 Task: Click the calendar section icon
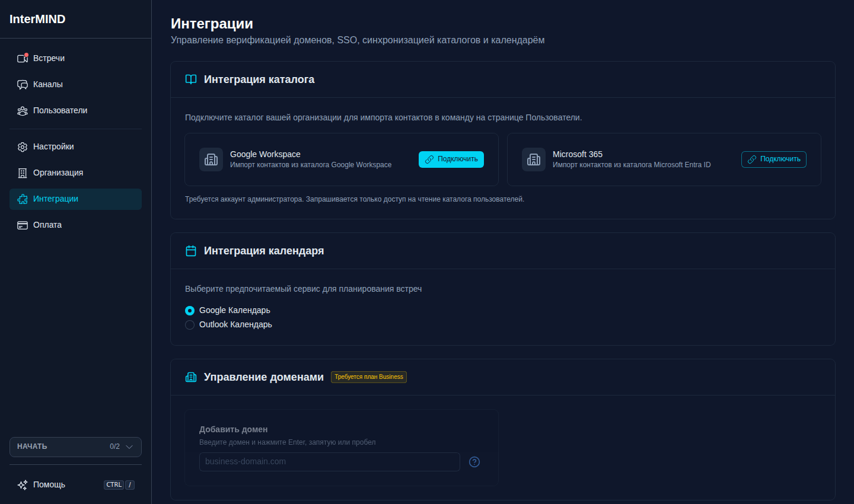point(191,251)
